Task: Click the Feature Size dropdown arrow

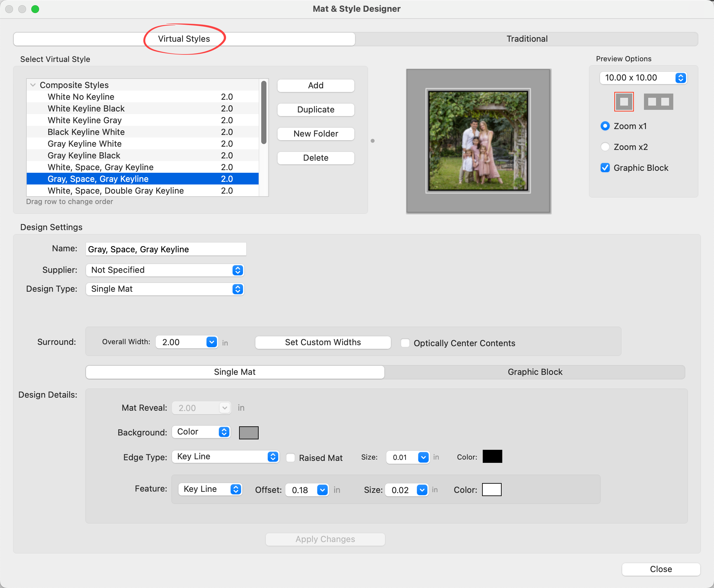Action: (422, 490)
